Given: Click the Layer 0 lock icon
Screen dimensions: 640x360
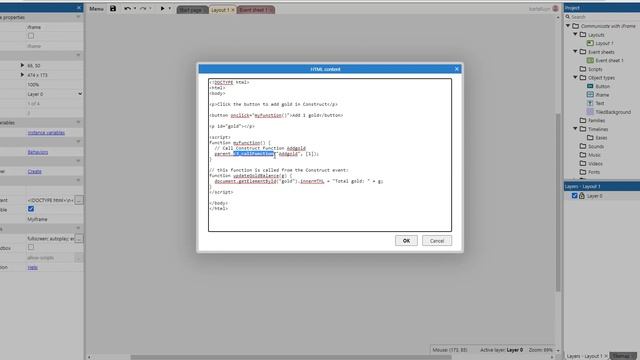Looking at the screenshot, I should tap(582, 196).
